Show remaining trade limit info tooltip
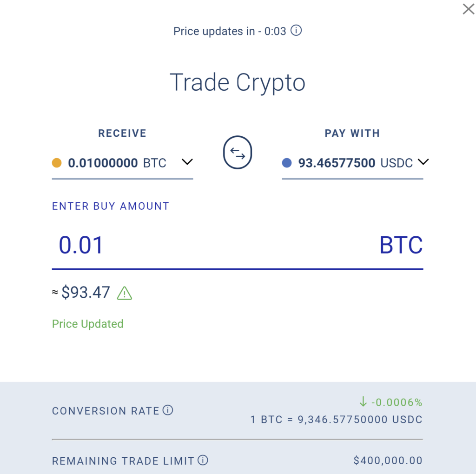Image resolution: width=476 pixels, height=474 pixels. [x=203, y=460]
